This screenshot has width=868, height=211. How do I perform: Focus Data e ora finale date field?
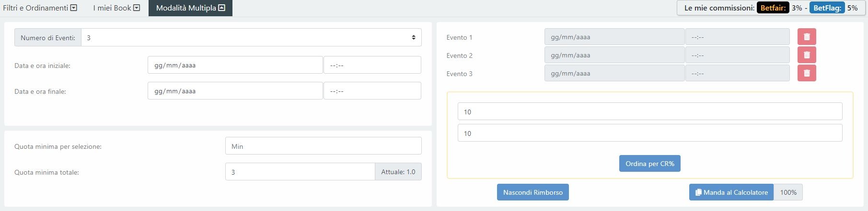pyautogui.click(x=235, y=91)
